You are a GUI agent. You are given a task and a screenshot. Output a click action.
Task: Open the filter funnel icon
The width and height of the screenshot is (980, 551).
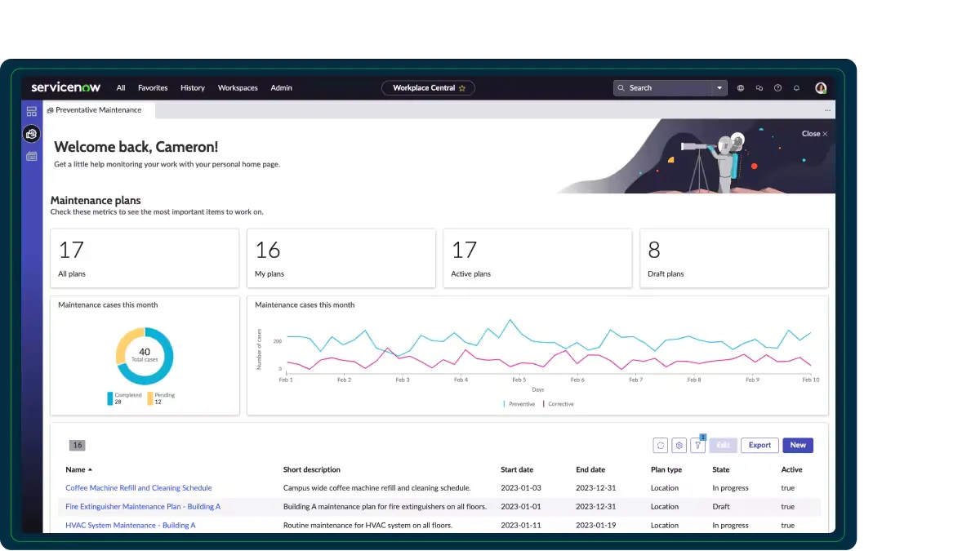point(697,445)
